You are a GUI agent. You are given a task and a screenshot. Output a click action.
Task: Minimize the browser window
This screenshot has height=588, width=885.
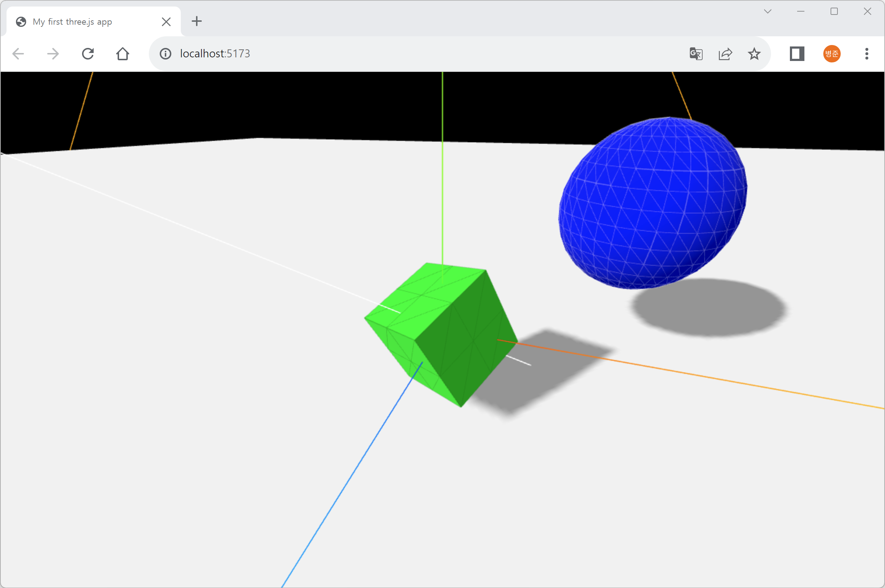click(801, 12)
